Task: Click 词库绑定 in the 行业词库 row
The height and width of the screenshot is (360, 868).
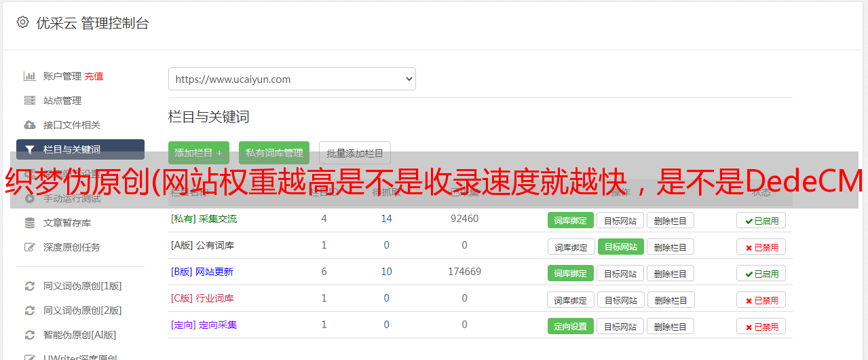Action: pos(571,300)
